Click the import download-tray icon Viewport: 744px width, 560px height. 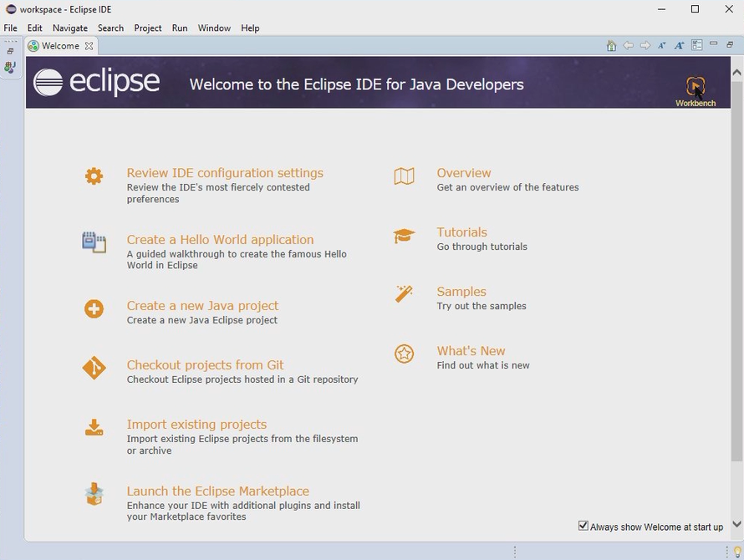(x=94, y=427)
